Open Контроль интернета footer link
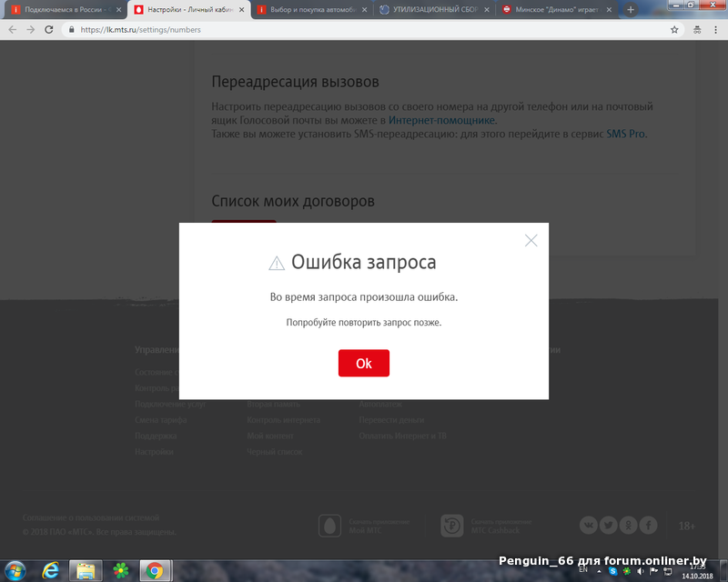Image resolution: width=728 pixels, height=582 pixels. coord(283,420)
